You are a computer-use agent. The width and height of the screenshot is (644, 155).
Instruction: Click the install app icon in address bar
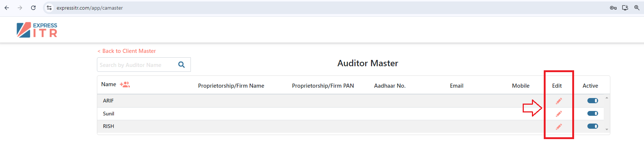click(x=625, y=8)
